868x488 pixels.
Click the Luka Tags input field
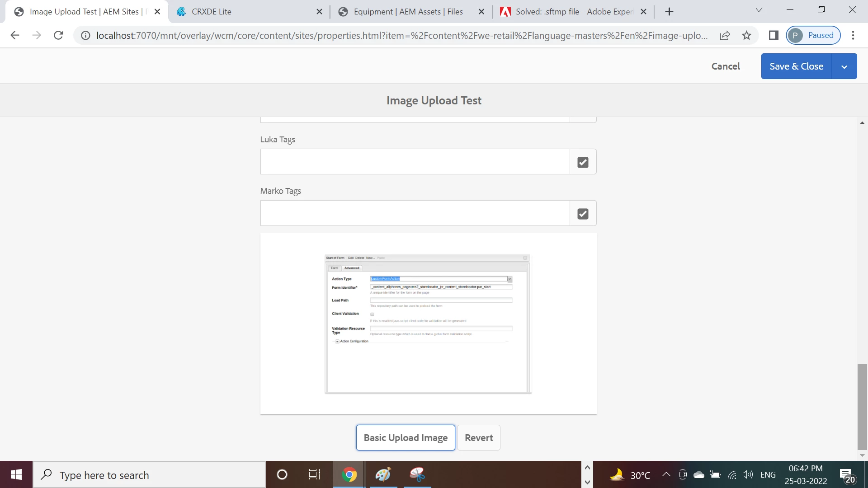point(415,162)
